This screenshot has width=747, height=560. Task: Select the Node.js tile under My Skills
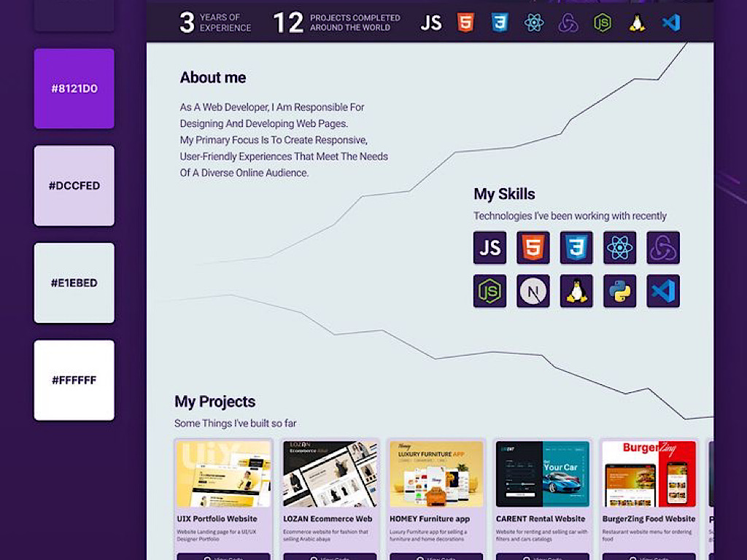pyautogui.click(x=489, y=291)
